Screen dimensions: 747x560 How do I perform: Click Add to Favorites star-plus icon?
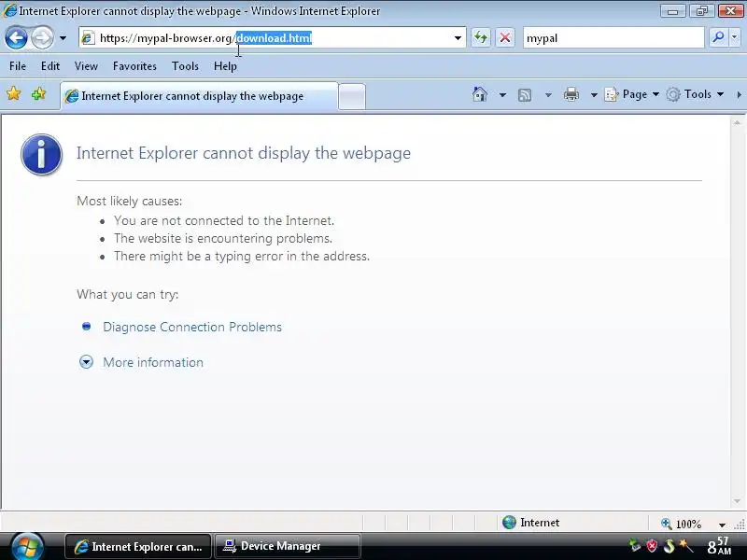coord(38,94)
